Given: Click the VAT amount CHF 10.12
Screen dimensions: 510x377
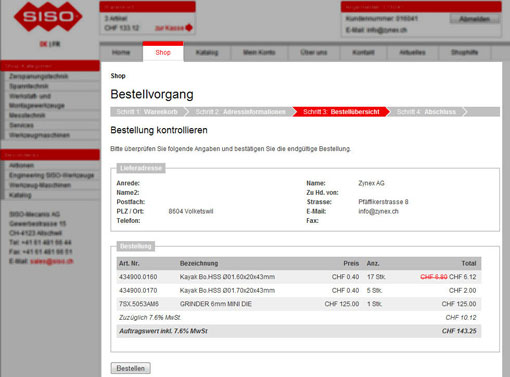Looking at the screenshot, I should point(461,318).
